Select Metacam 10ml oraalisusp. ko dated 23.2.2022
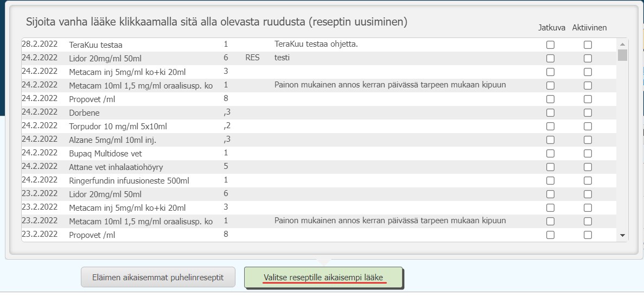Viewport: 644px width, 302px height. pyautogui.click(x=318, y=221)
